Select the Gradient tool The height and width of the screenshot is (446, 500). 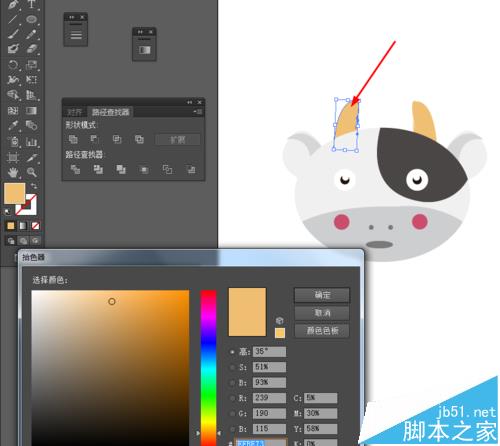31,110
